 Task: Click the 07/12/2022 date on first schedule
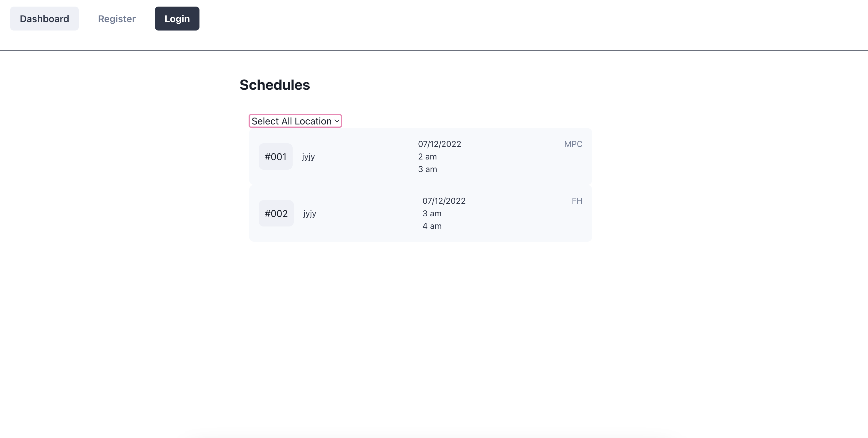click(x=439, y=144)
